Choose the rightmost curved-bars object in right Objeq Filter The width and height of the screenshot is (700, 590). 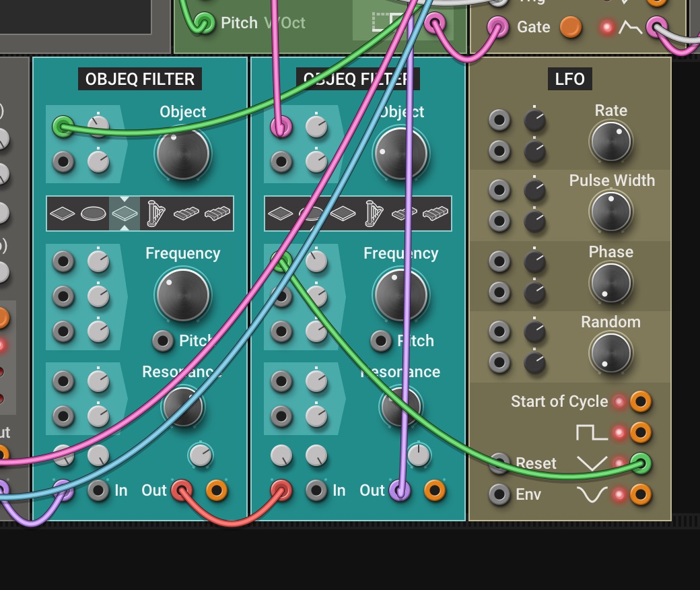tap(436, 214)
